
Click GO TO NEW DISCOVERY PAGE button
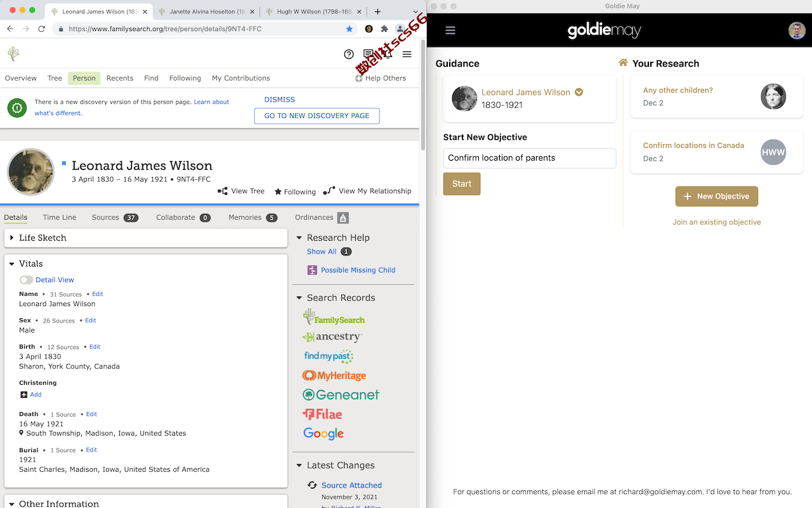click(317, 116)
